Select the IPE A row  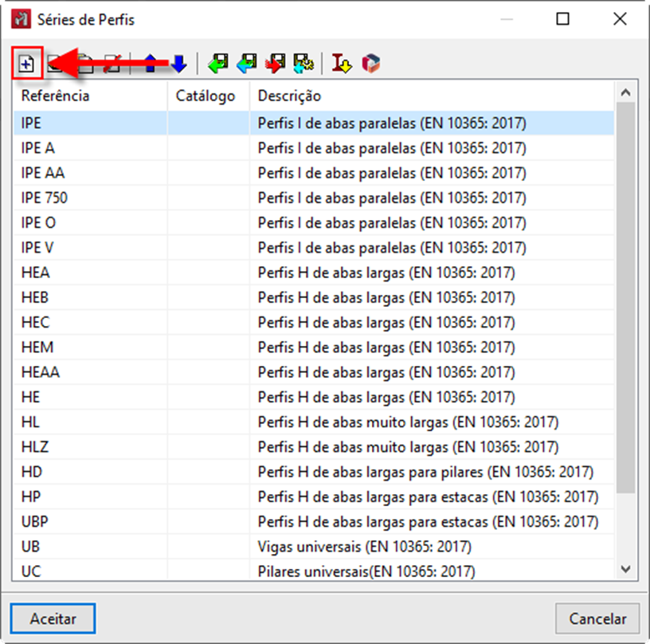(314, 148)
